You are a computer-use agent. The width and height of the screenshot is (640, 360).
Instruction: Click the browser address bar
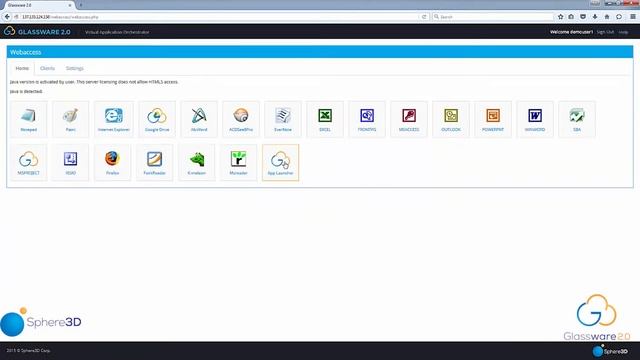(216, 17)
